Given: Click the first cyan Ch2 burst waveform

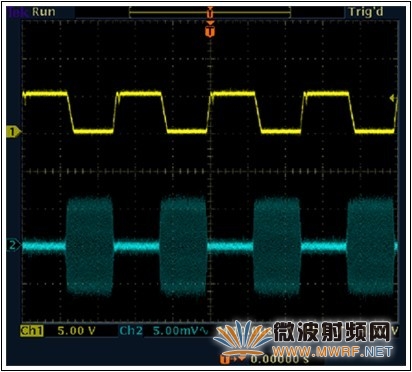Looking at the screenshot, I should click(x=89, y=246).
